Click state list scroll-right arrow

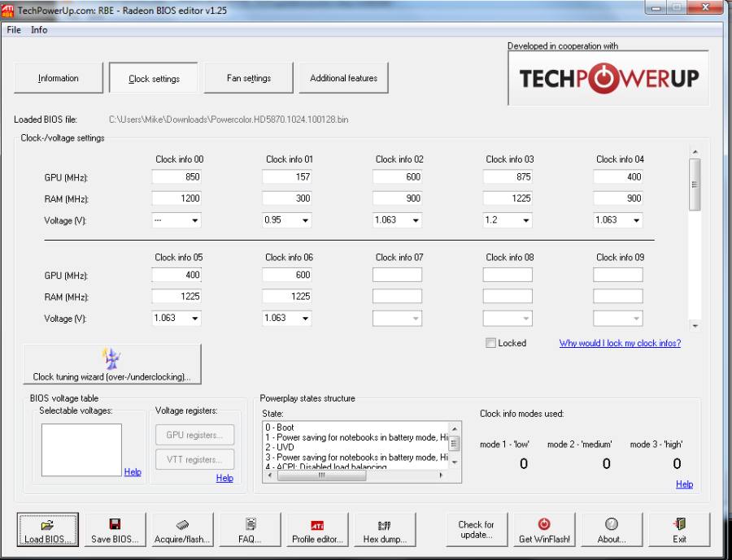[x=441, y=475]
